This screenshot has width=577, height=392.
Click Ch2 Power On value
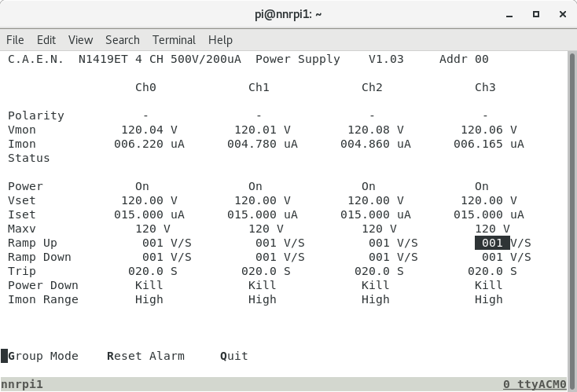click(x=369, y=186)
